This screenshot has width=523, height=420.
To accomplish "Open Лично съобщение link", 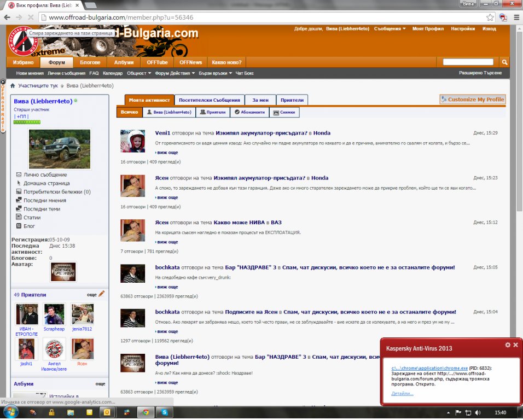I will tap(45, 174).
